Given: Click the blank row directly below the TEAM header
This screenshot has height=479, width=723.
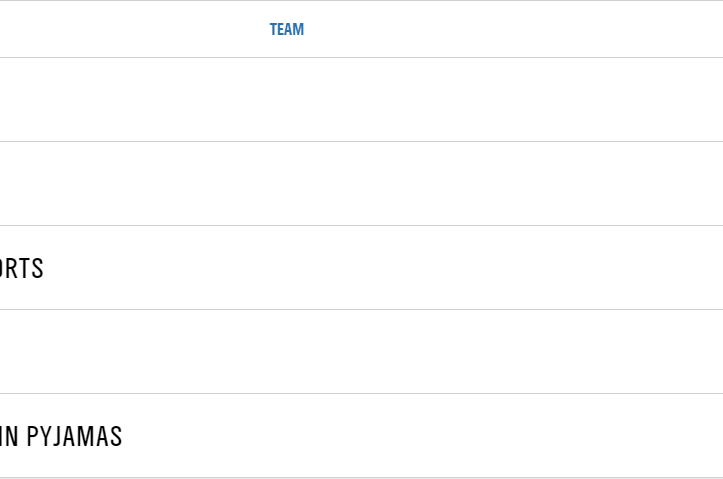Looking at the screenshot, I should click(x=361, y=99).
